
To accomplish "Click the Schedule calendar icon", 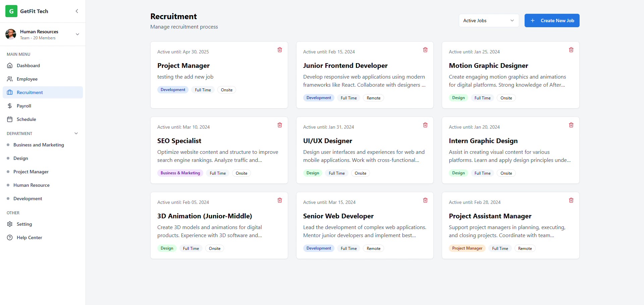I will pos(10,119).
